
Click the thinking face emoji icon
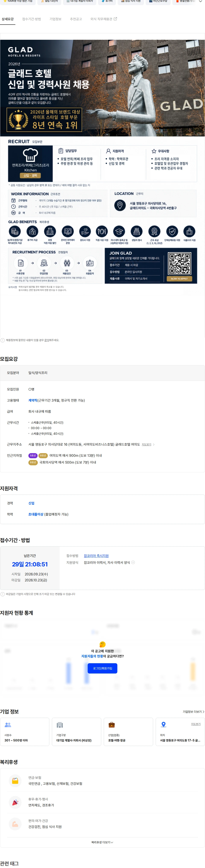[103, 644]
